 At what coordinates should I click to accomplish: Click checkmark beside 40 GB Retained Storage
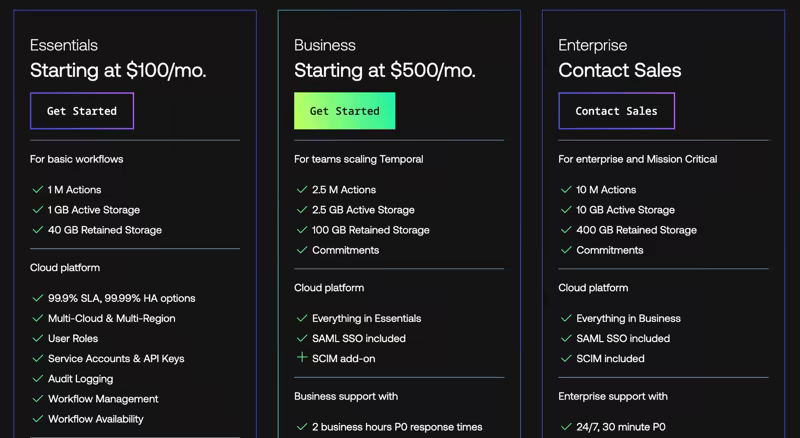(x=38, y=230)
